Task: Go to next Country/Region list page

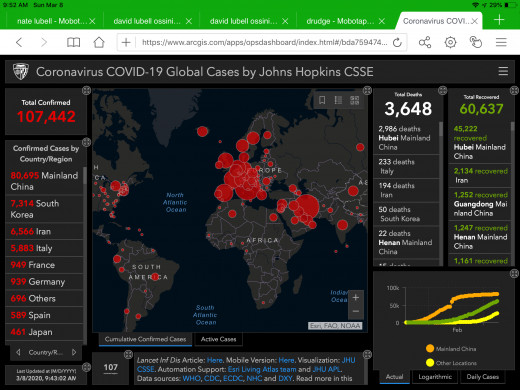Action: tap(74, 352)
